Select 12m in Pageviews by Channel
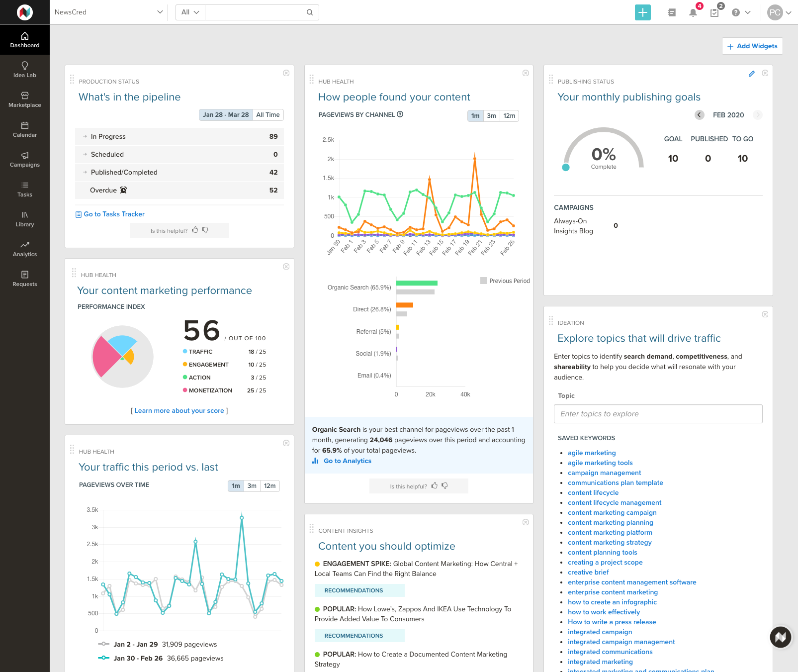Viewport: 798px width, 672px height. click(x=509, y=116)
